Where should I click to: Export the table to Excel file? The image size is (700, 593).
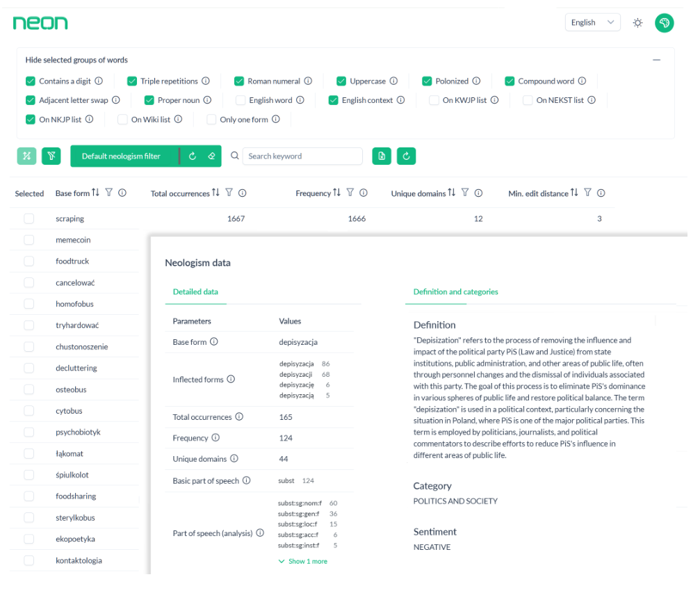(382, 156)
